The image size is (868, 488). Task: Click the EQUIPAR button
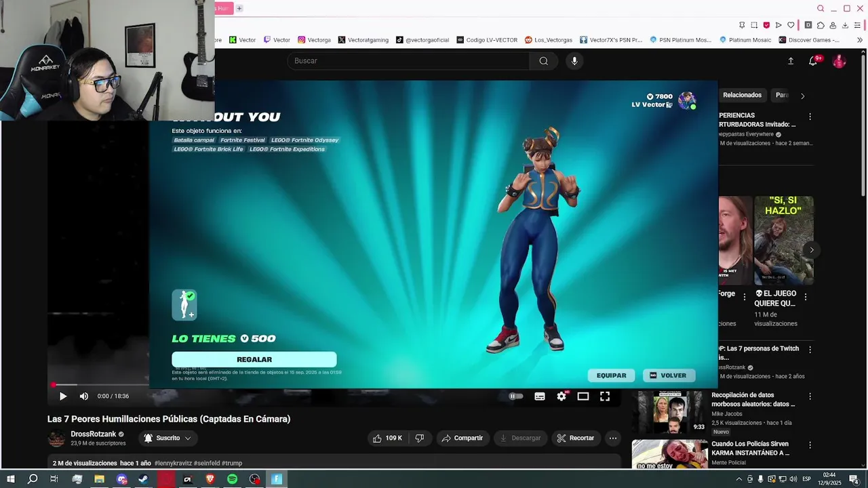612,375
